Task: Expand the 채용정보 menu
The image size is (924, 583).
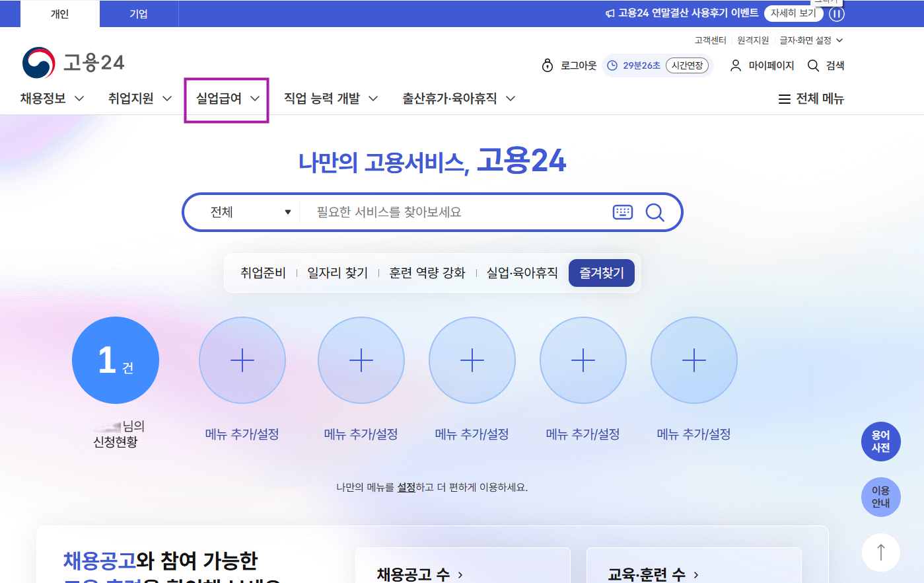Action: [52, 98]
